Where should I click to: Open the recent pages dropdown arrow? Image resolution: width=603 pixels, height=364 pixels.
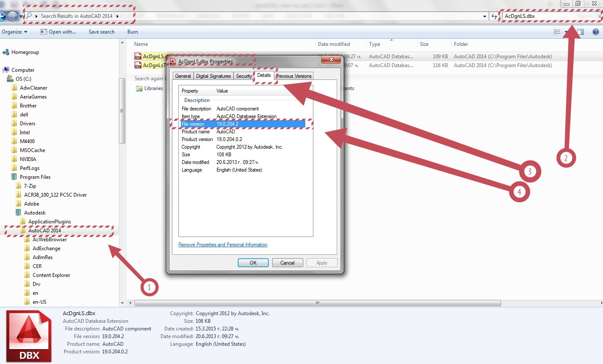tap(21, 17)
